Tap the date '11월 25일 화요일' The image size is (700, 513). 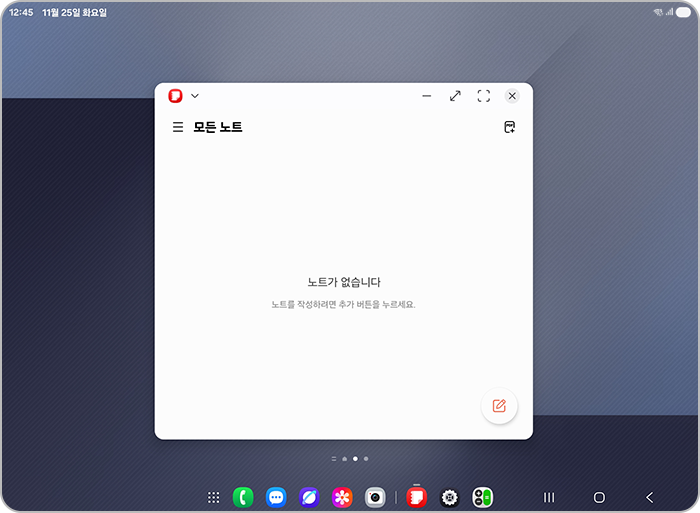tap(75, 13)
